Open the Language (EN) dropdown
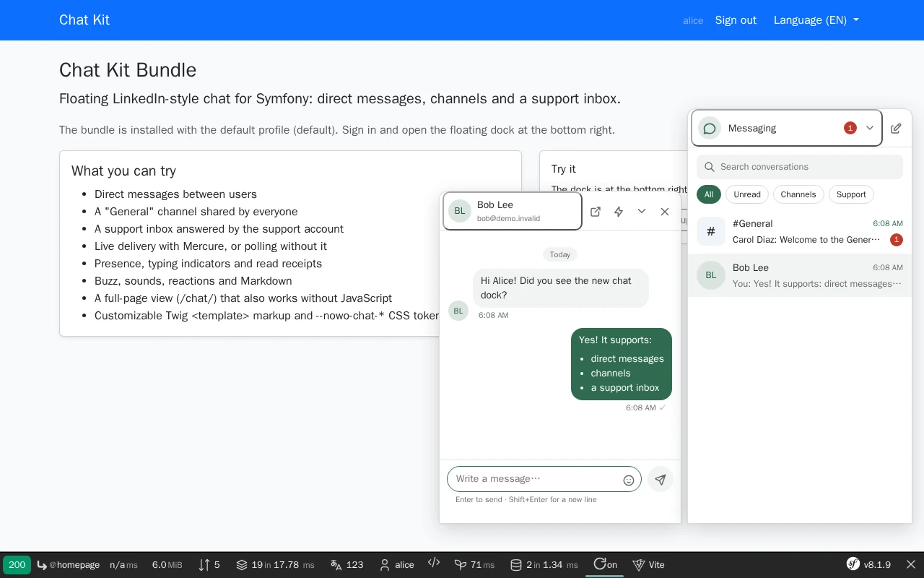 click(x=816, y=20)
